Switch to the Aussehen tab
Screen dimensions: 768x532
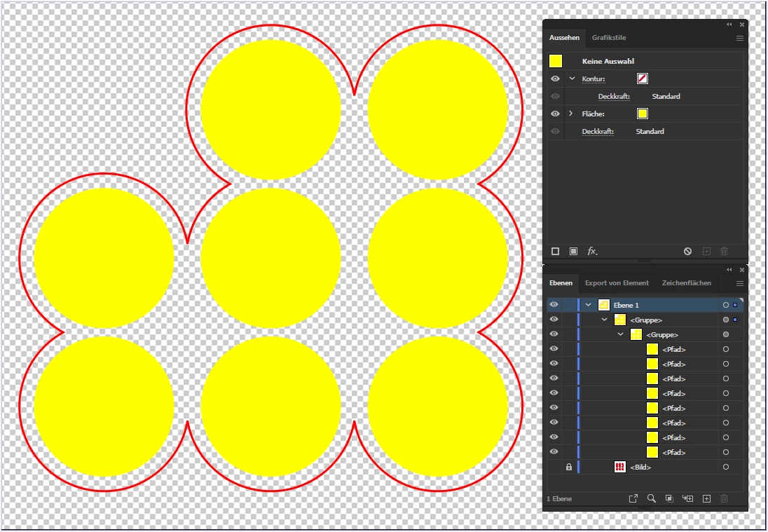[564, 38]
